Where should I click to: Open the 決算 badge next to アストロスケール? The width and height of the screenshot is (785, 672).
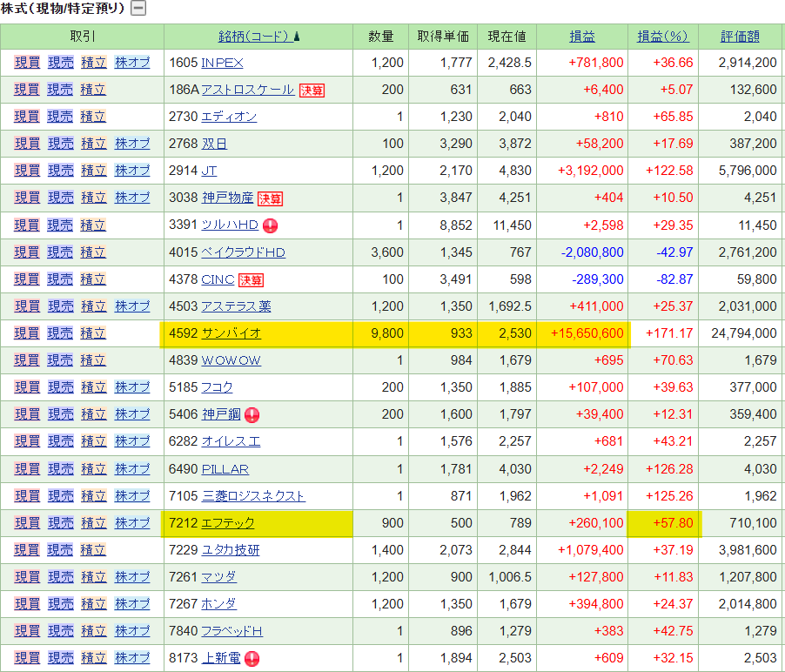(x=312, y=91)
